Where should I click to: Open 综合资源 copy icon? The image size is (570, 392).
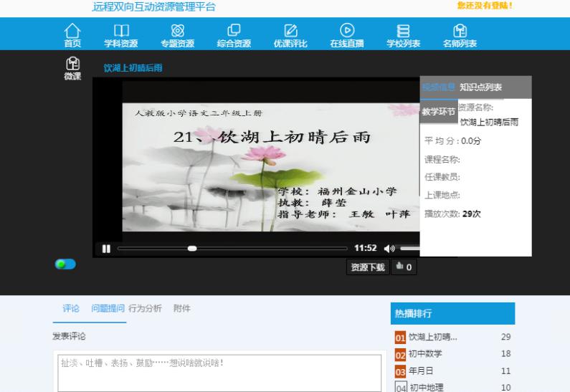click(234, 31)
